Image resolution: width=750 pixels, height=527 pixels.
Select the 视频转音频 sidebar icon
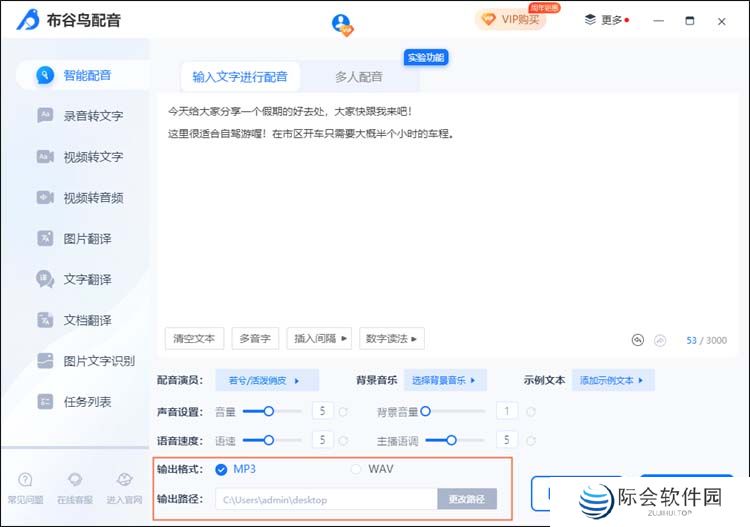(x=45, y=197)
